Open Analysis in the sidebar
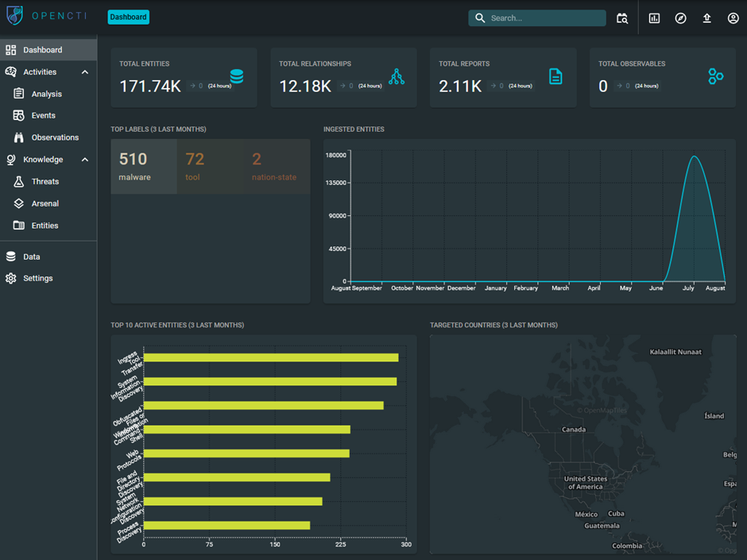 pos(46,94)
